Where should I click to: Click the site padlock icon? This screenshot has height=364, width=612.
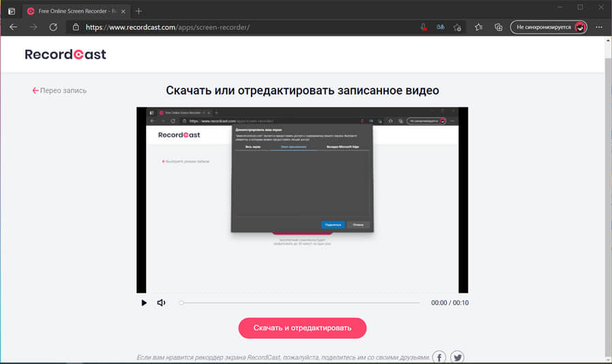75,27
